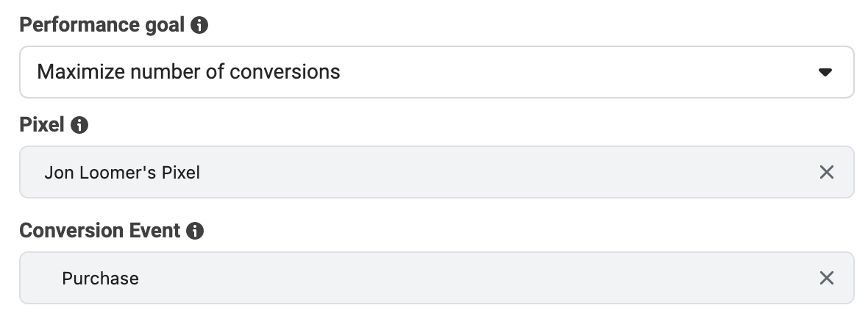Click the Conversion Event heading label
Image resolution: width=868 pixels, height=319 pixels.
(x=99, y=231)
